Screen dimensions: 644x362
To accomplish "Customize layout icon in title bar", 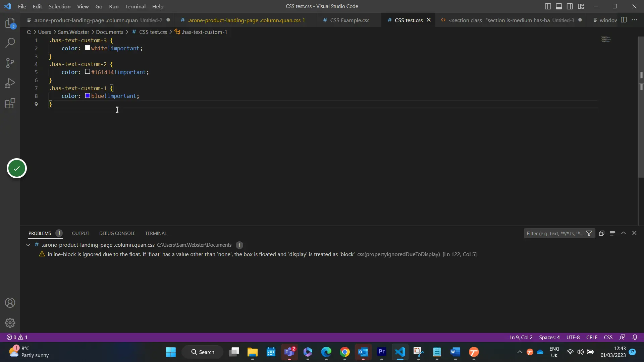I will tap(581, 6).
